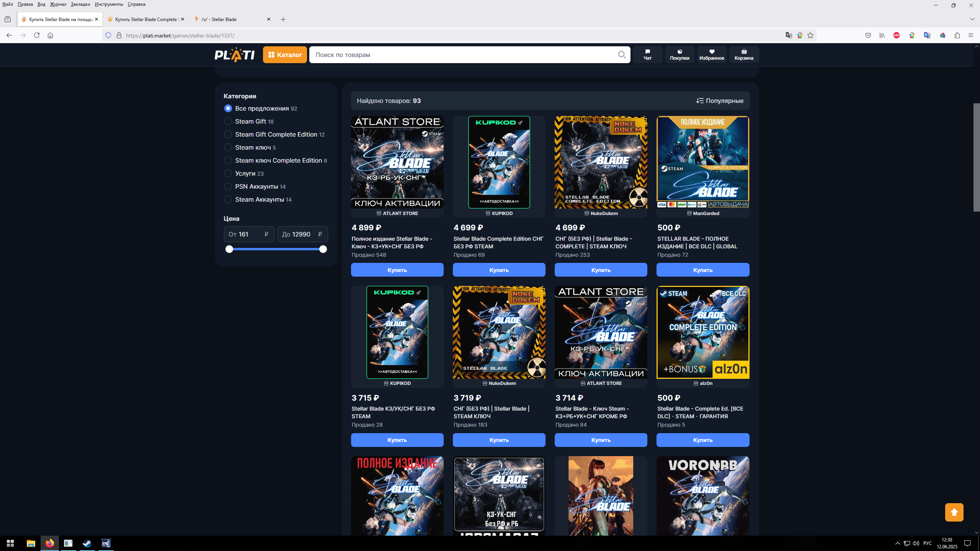Buy the ATLANT STORE 4 899 ₽ offer
This screenshot has width=980, height=551.
tap(397, 270)
